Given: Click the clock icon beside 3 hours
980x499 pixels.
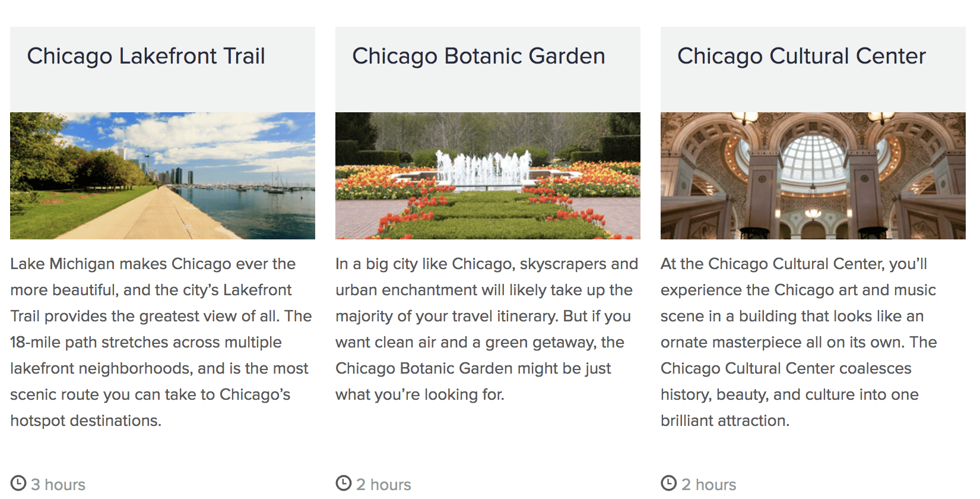Looking at the screenshot, I should click(18, 483).
